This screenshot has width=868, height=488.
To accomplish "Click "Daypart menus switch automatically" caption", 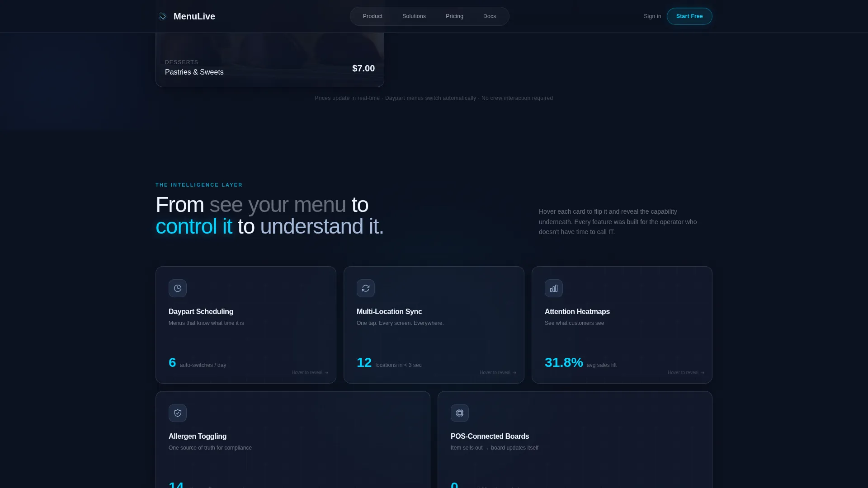I will pyautogui.click(x=430, y=98).
